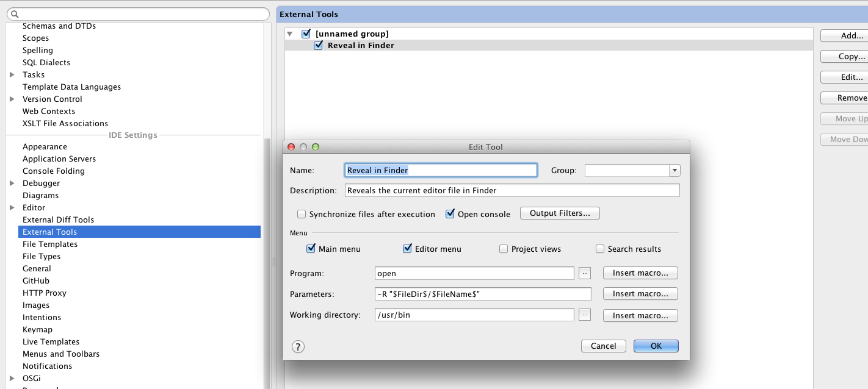The image size is (868, 389).
Task: Click OK in Edit Tool dialog
Action: click(656, 346)
